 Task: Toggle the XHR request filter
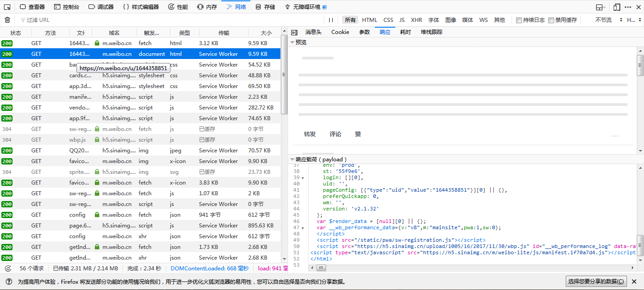point(416,20)
